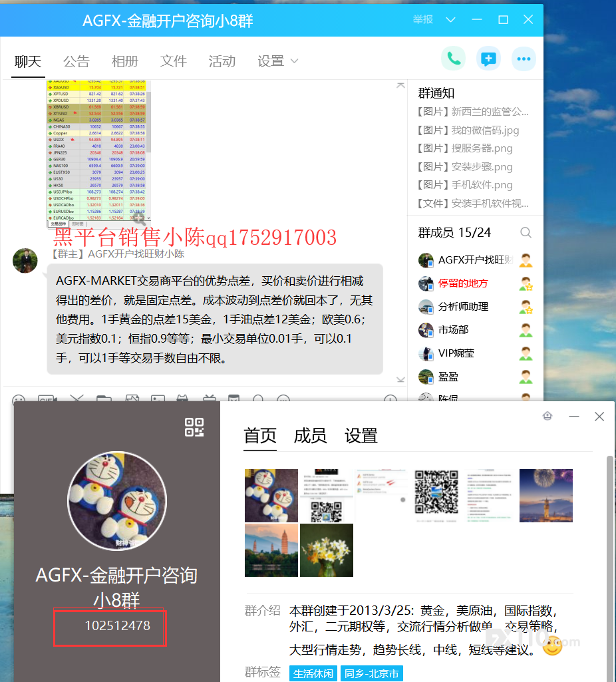The height and width of the screenshot is (682, 616).
Task: Close the group profile window
Action: point(599,417)
